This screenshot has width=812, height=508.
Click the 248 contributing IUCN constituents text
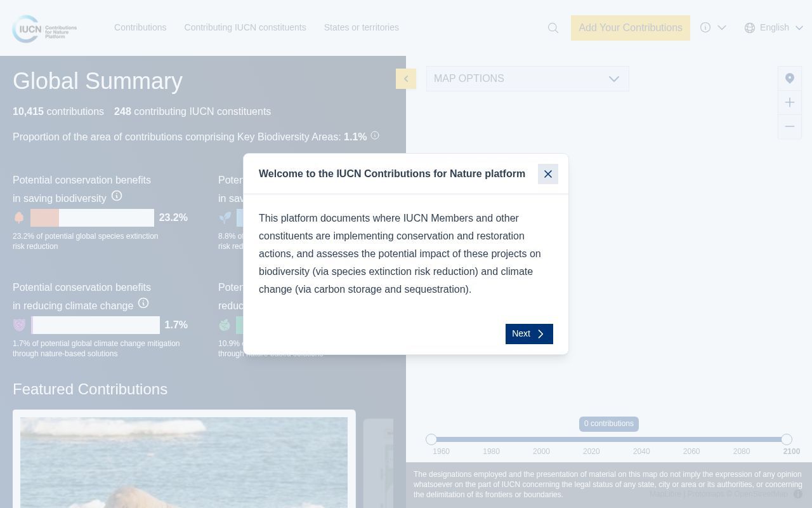pyautogui.click(x=192, y=112)
